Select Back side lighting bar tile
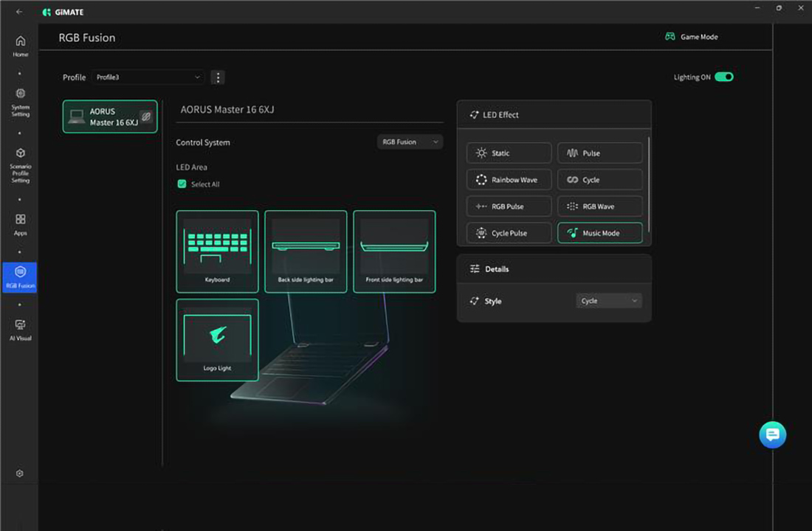The height and width of the screenshot is (531, 812). [306, 251]
